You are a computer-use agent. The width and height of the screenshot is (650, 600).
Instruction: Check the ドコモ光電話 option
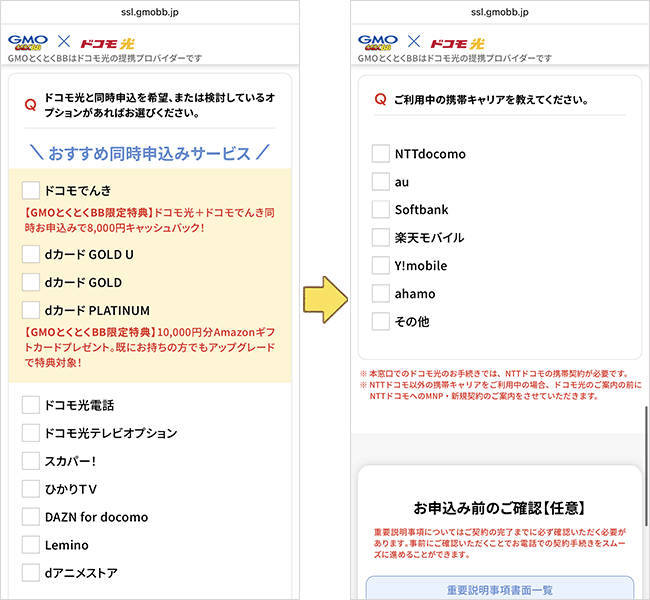click(31, 405)
